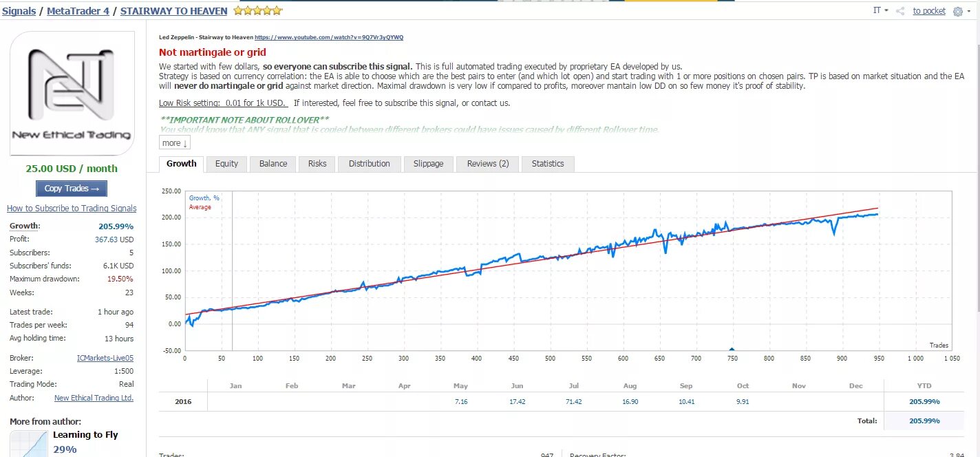The height and width of the screenshot is (457, 980).
Task: Open the settings gear menu
Action: 961,11
